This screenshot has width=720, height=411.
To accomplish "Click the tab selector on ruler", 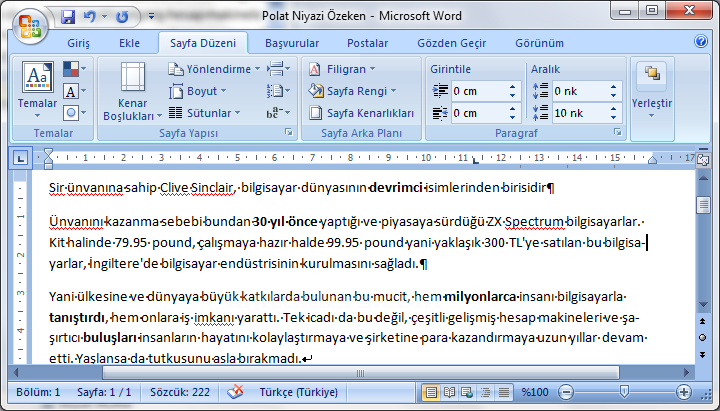I will pos(20,158).
